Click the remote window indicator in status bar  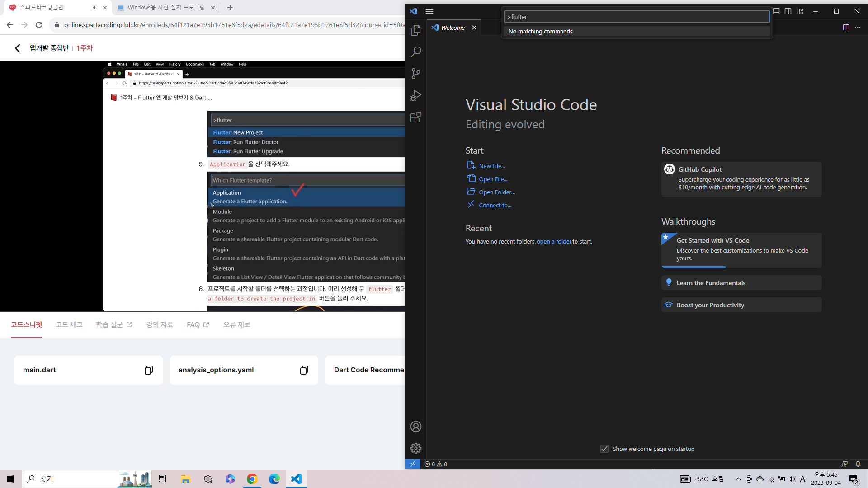pyautogui.click(x=413, y=464)
